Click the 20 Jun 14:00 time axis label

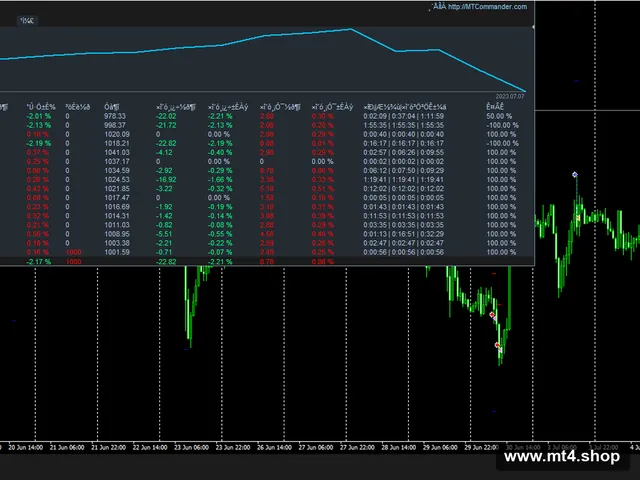pos(25,447)
